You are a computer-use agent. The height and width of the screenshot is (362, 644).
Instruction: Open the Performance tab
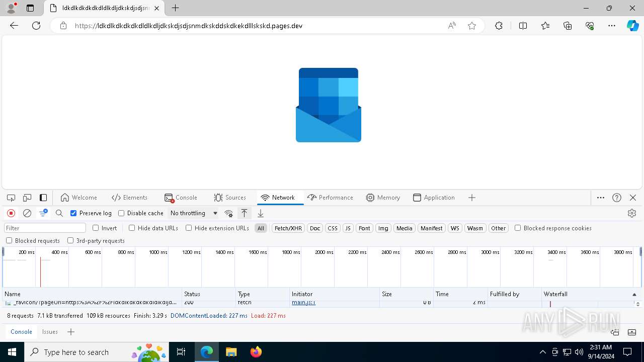330,198
